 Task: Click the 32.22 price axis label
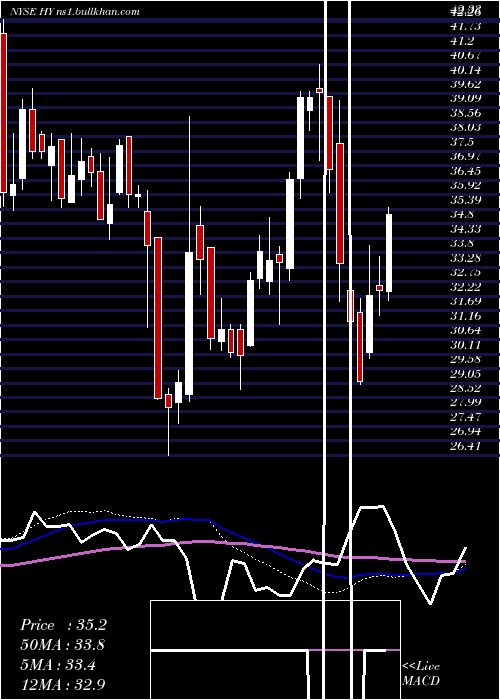click(466, 286)
